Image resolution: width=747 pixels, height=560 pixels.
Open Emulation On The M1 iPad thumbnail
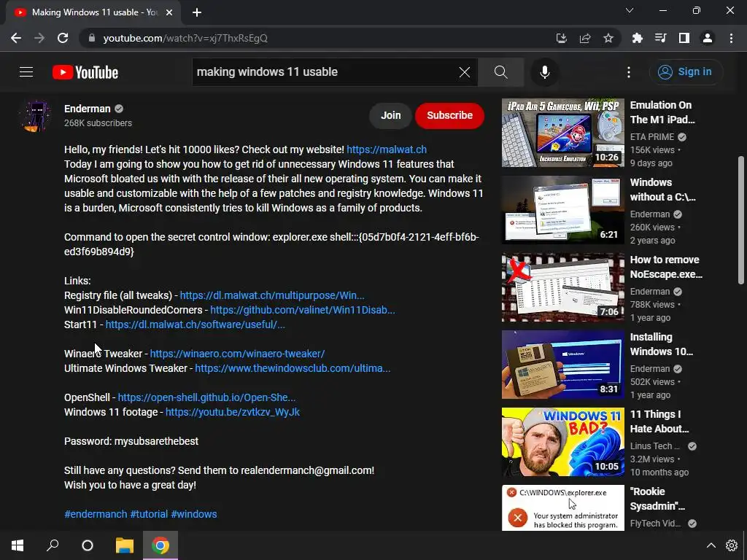click(x=562, y=133)
